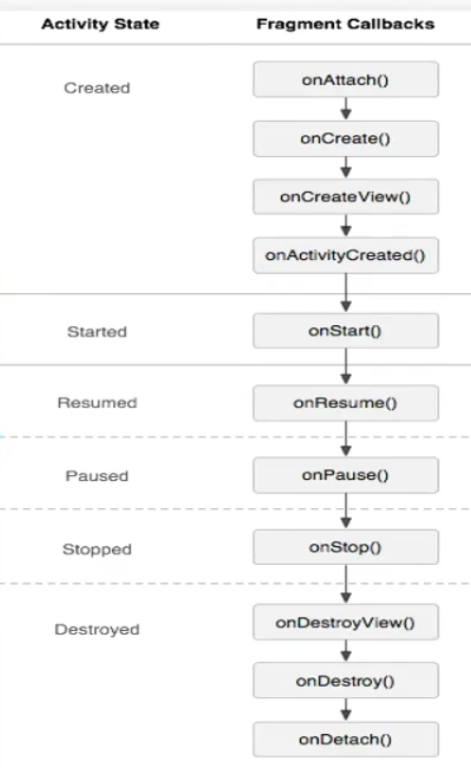Click the onDetach() callback box
The height and width of the screenshot is (768, 471).
pos(346,739)
